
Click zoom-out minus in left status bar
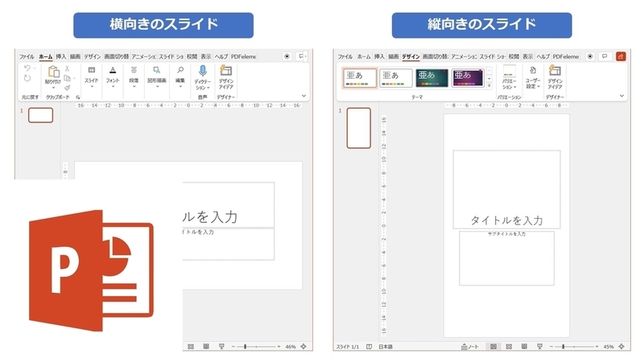[x=233, y=347]
